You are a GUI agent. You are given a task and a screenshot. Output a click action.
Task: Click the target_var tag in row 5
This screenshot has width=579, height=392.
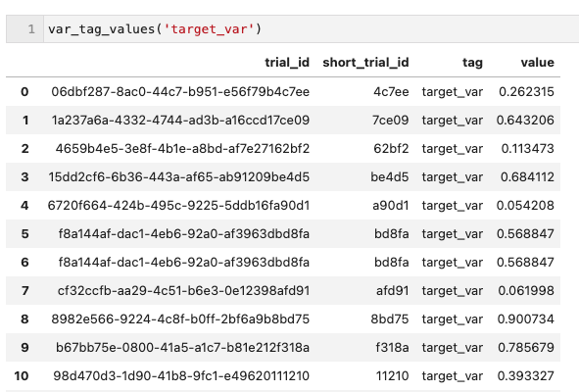(452, 234)
